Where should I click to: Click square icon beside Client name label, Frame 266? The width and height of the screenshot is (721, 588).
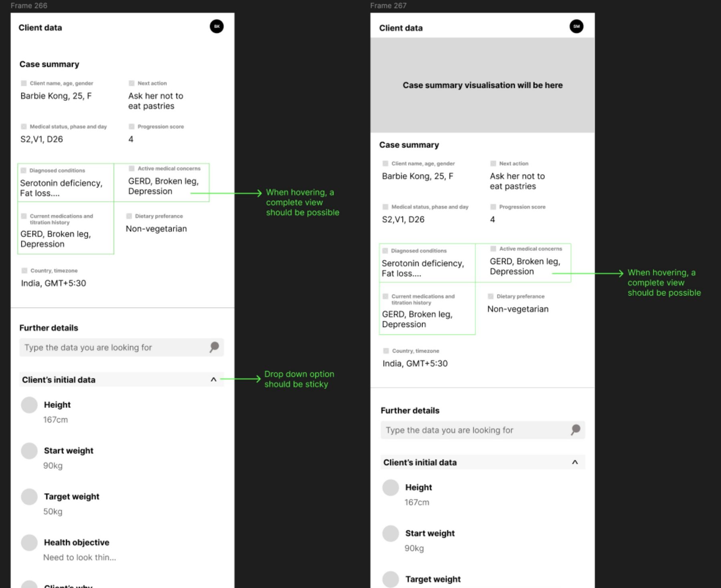pyautogui.click(x=24, y=83)
